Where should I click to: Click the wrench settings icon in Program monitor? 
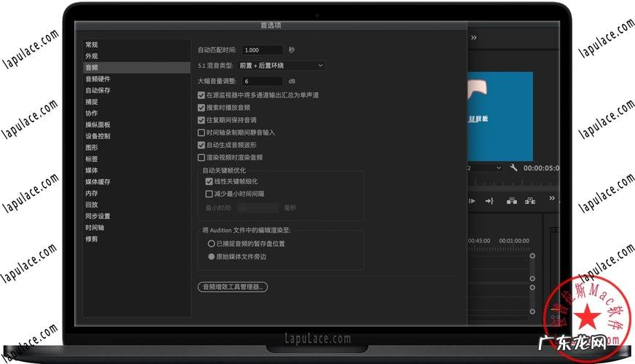click(513, 167)
